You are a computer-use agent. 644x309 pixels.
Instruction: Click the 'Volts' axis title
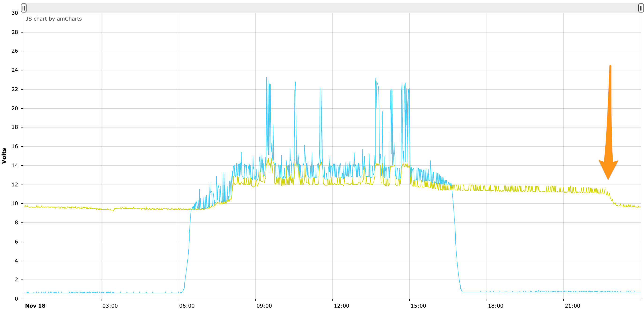click(x=4, y=156)
